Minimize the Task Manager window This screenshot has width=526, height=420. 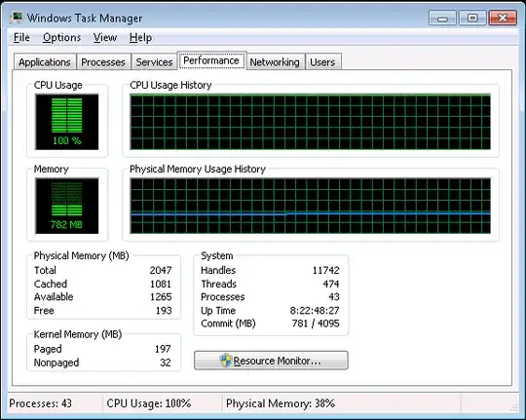click(x=442, y=18)
